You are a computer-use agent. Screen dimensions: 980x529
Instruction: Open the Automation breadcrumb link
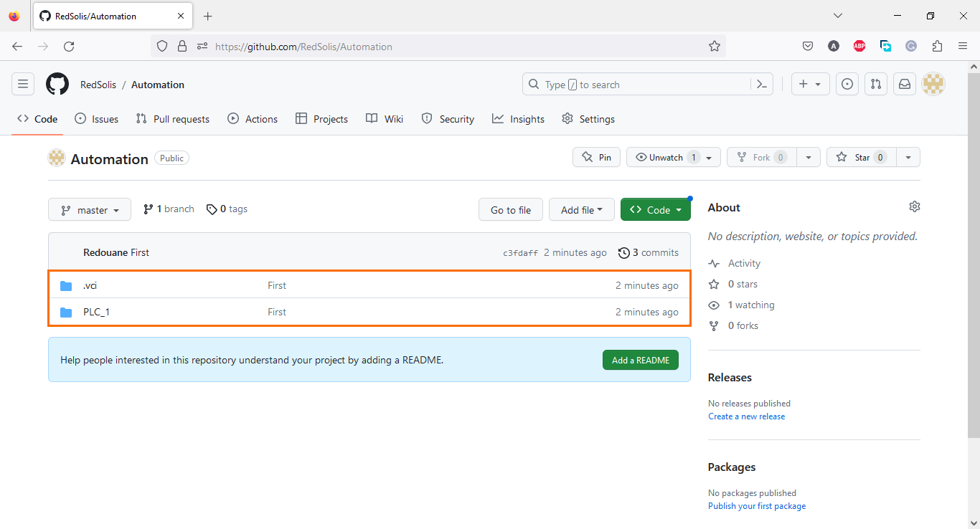pyautogui.click(x=158, y=85)
